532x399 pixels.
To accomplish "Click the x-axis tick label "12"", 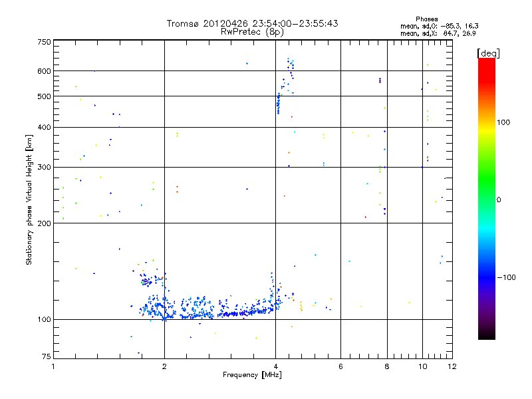I will coord(452,367).
